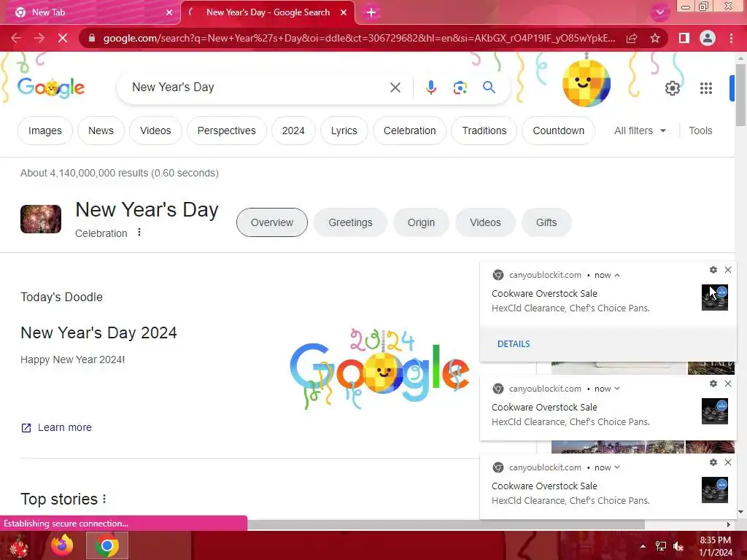Open the Chrome three-dot menu
This screenshot has height=560, width=747.
731,38
